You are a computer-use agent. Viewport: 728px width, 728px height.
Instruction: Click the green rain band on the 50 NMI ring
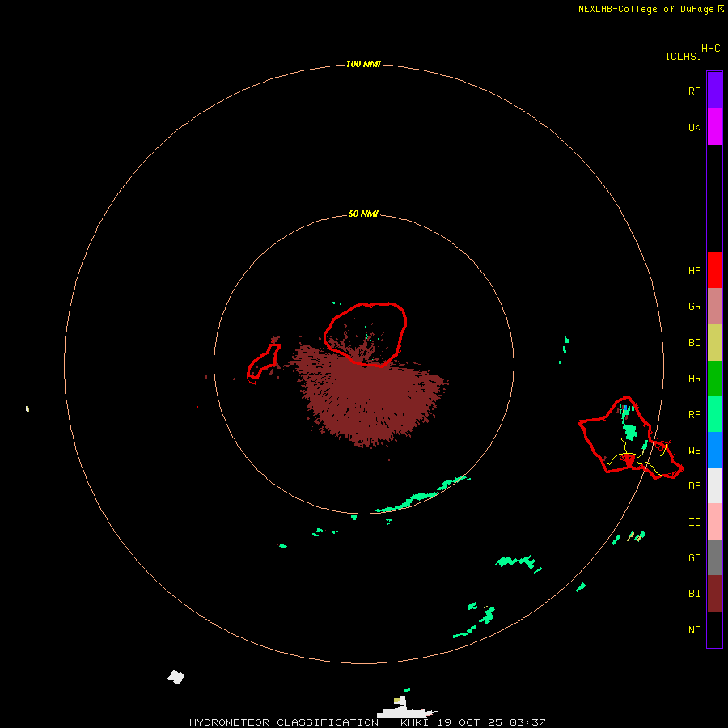(x=422, y=495)
